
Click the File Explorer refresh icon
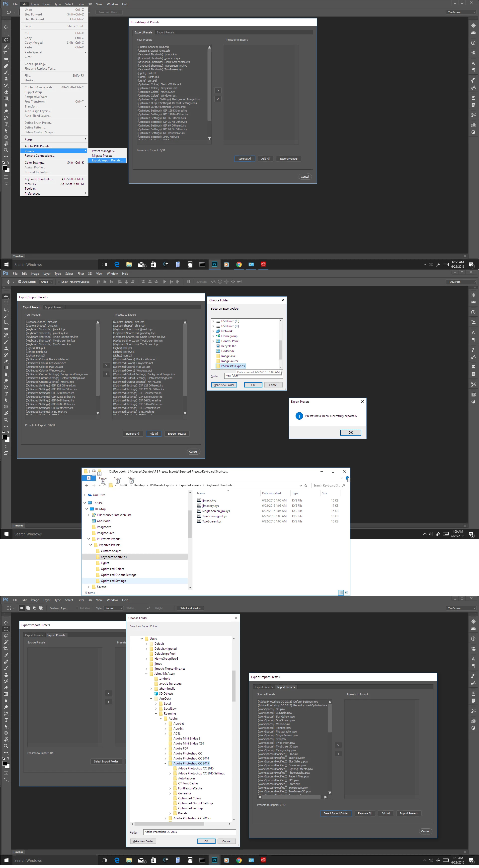pos(306,486)
